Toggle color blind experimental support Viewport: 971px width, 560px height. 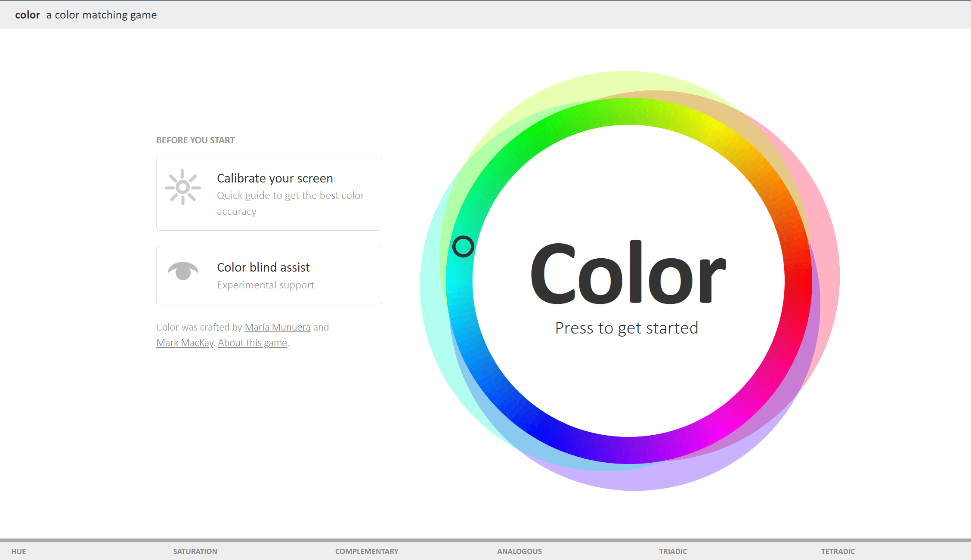[269, 274]
